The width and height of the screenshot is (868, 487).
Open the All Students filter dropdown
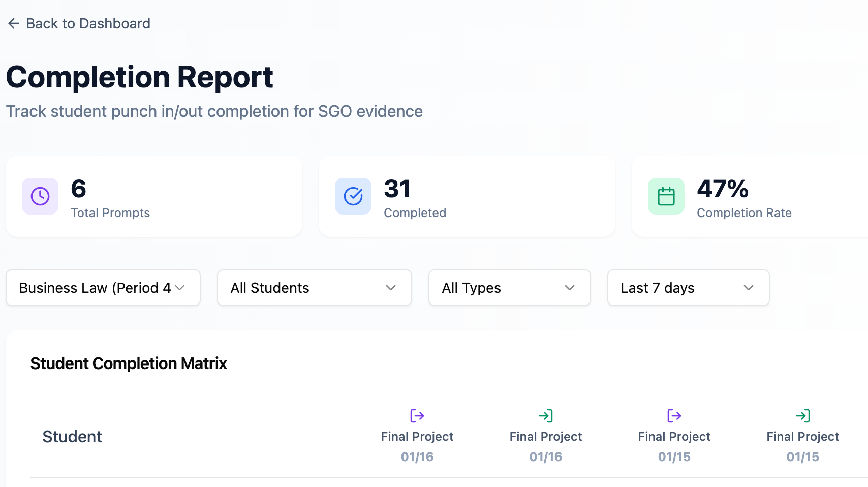(315, 288)
